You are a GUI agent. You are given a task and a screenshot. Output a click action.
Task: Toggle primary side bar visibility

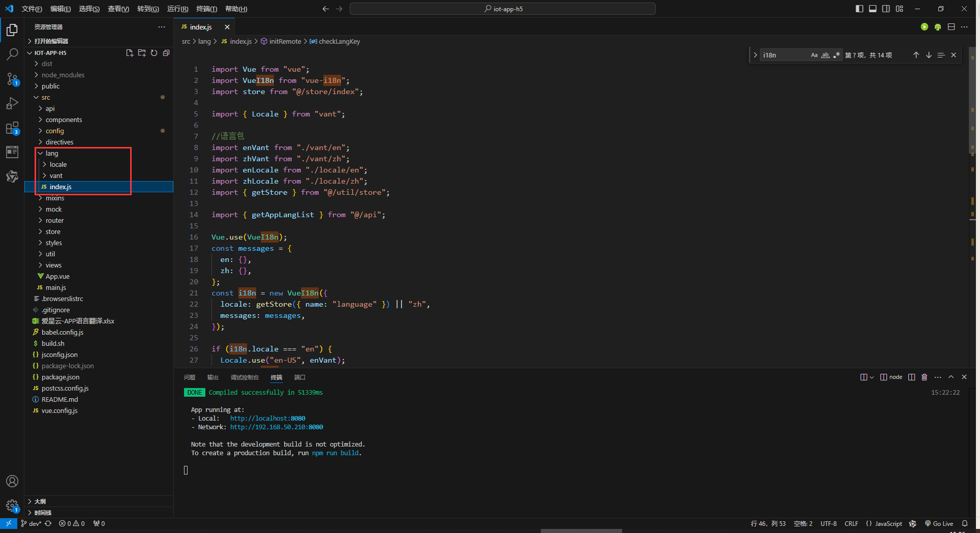[x=860, y=9]
